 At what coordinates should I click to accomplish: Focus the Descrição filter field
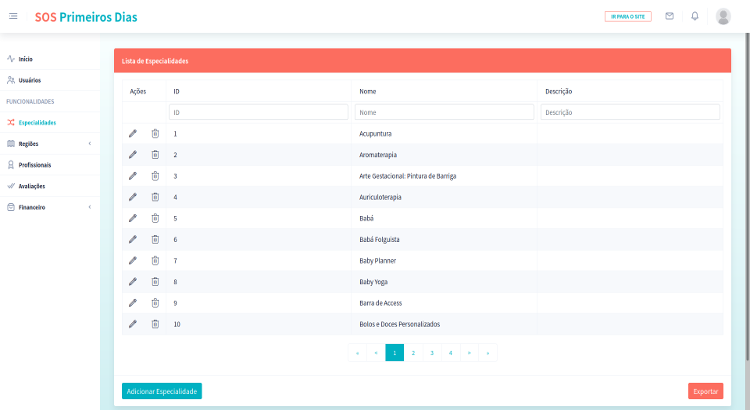click(x=630, y=112)
